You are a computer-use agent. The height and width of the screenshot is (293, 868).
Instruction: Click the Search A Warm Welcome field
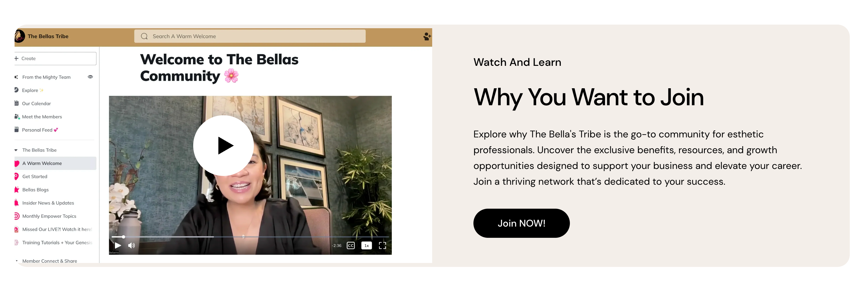tap(250, 36)
